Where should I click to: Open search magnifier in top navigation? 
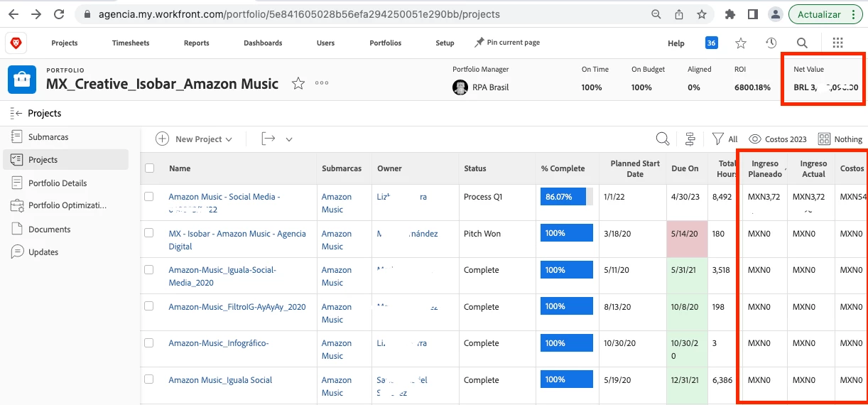(x=802, y=43)
